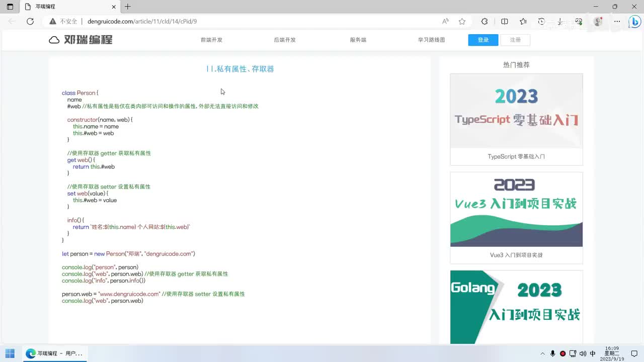This screenshot has height=362, width=644.
Task: Click the 不安全 warning icon in address bar
Action: click(x=53, y=21)
